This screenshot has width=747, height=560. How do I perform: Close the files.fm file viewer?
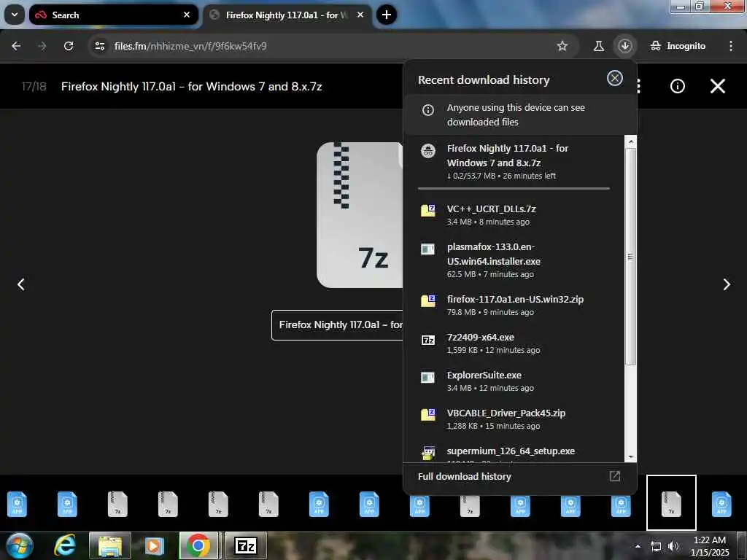tap(718, 86)
